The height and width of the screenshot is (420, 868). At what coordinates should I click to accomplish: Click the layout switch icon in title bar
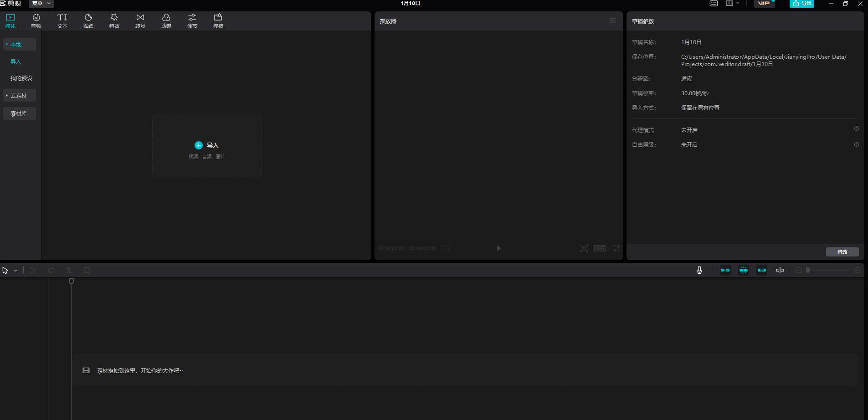(729, 3)
